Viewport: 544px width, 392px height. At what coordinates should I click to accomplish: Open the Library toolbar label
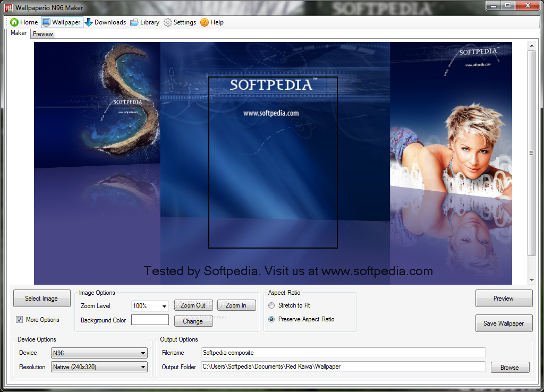pyautogui.click(x=149, y=22)
